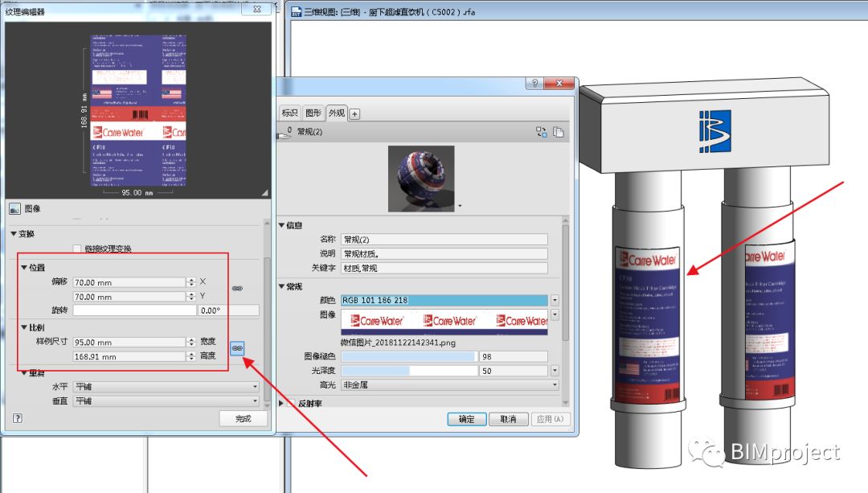This screenshot has width=868, height=493.
Task: Expand the 反射率 section arrow
Action: 281,403
